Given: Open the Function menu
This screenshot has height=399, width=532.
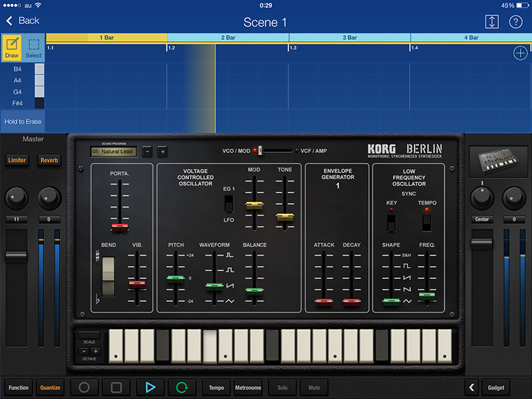Looking at the screenshot, I should pyautogui.click(x=19, y=388).
